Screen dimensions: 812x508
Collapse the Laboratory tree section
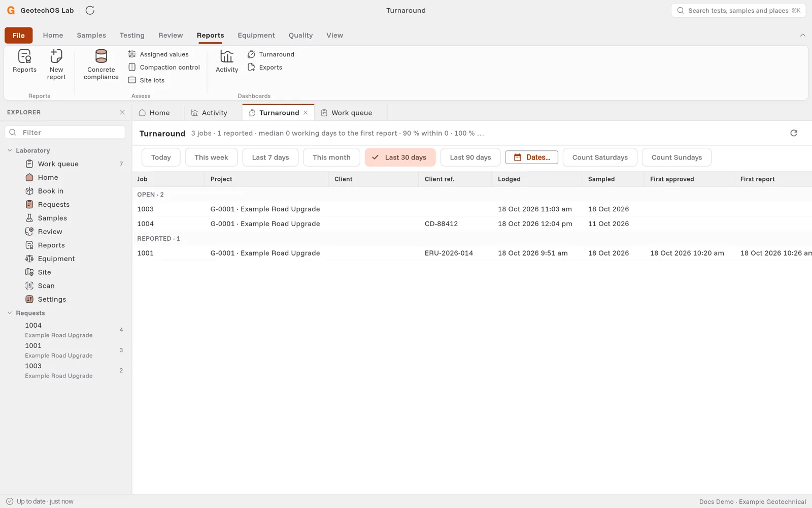[10, 150]
